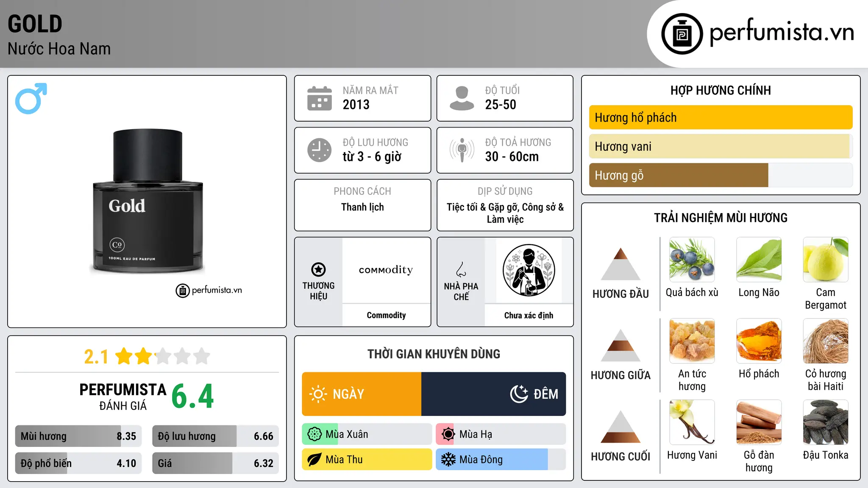The width and height of the screenshot is (868, 488).
Task: Click the Nước Hoa Nam subtitle
Action: click(59, 49)
